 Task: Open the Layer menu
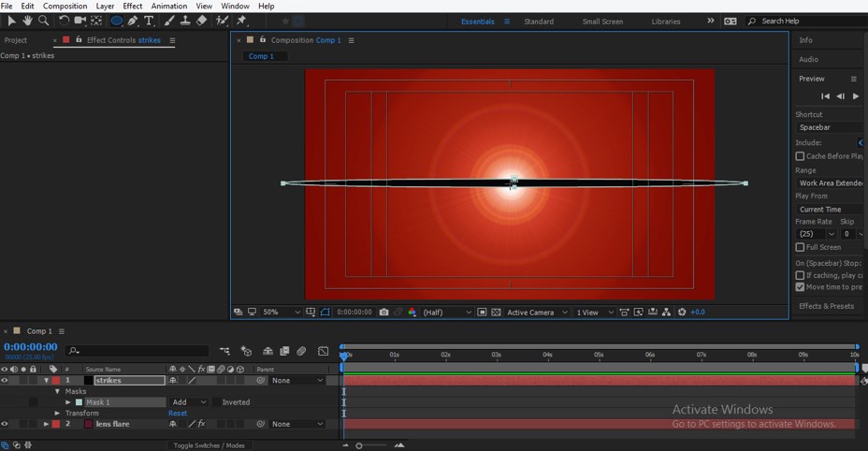pos(105,7)
